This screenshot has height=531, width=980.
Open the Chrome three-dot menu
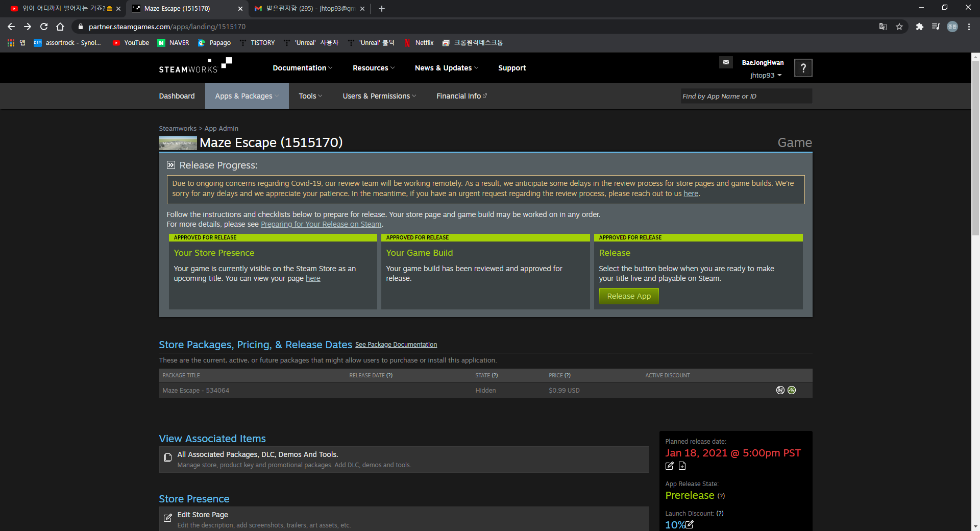(x=969, y=27)
